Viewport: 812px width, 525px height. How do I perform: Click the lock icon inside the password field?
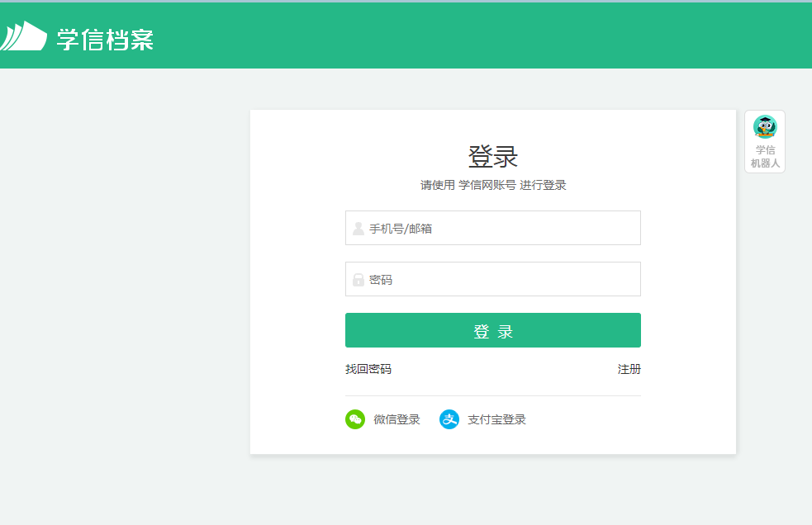(x=358, y=278)
